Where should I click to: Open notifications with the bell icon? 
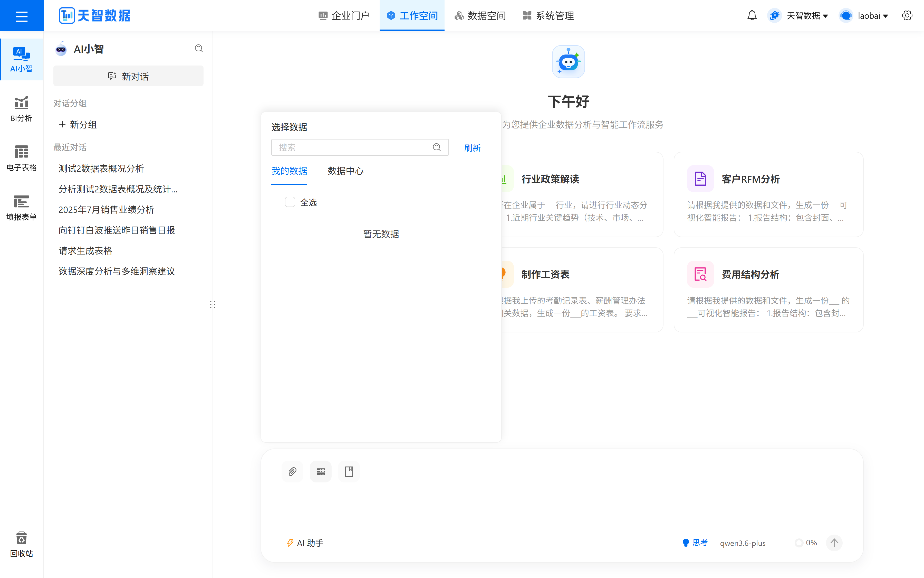click(752, 16)
